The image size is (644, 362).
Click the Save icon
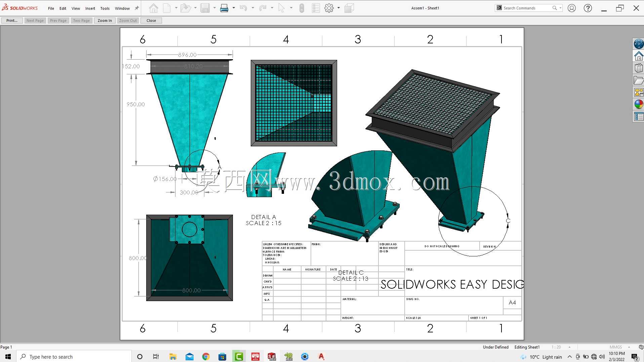click(205, 8)
